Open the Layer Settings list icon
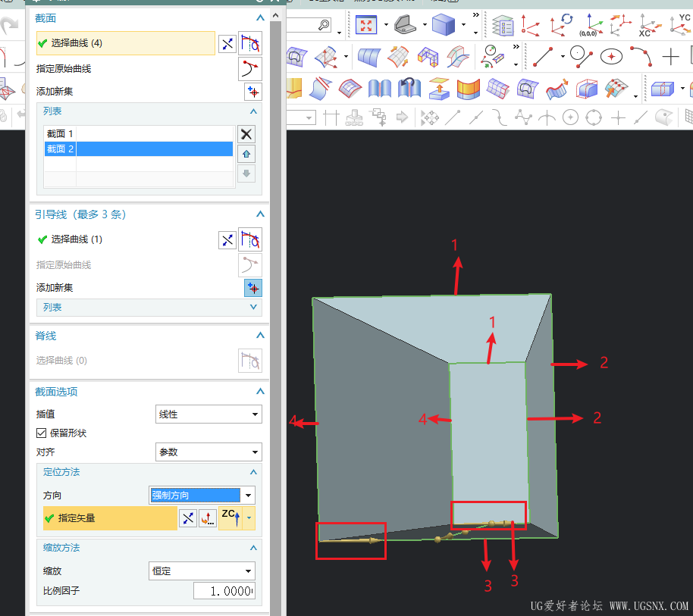Viewport: 693px width, 616px height. click(x=503, y=26)
